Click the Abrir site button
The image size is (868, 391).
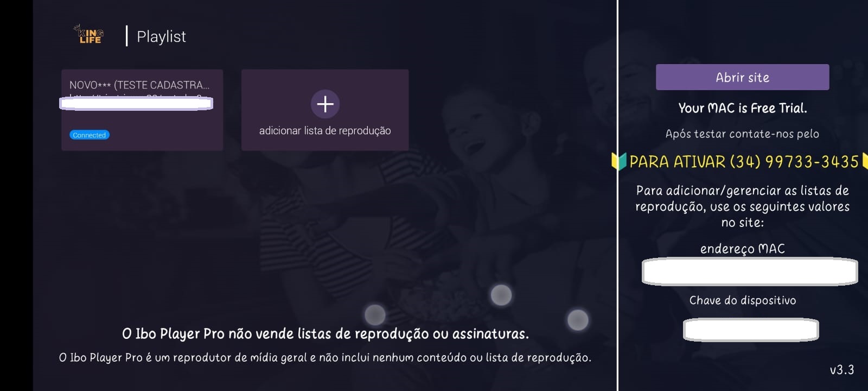point(742,77)
